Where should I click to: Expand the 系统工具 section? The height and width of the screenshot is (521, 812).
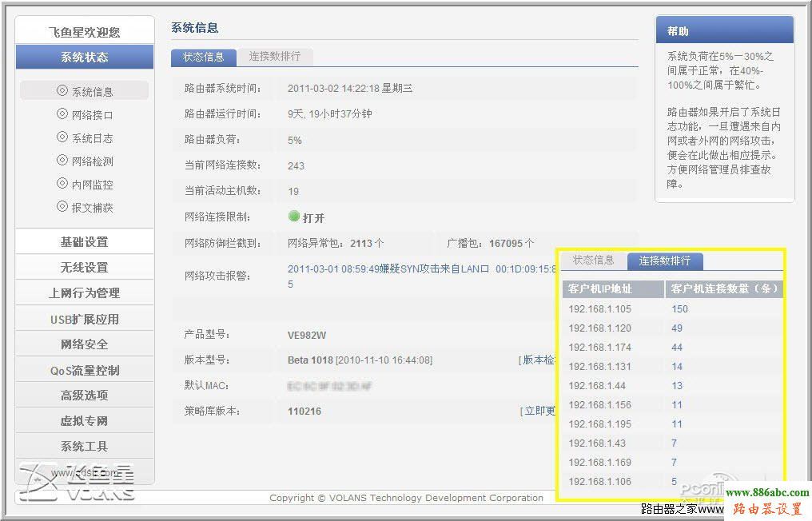(x=84, y=446)
